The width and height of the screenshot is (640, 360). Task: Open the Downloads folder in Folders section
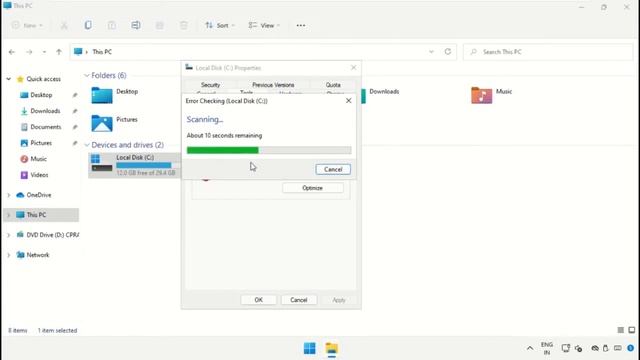click(380, 96)
